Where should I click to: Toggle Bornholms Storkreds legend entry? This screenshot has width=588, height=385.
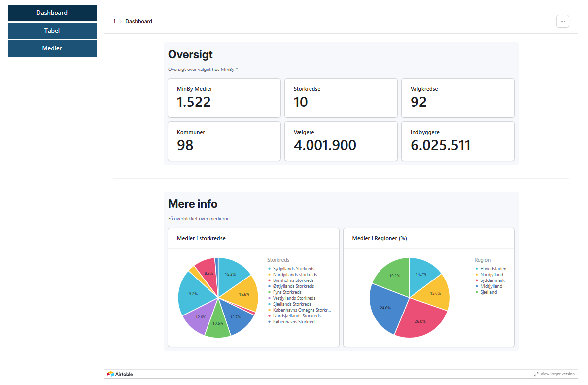coord(293,280)
